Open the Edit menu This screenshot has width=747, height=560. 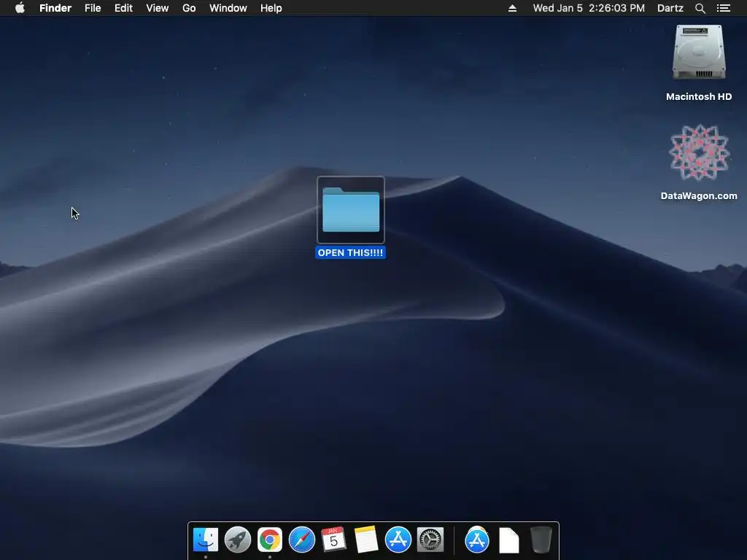click(x=123, y=8)
